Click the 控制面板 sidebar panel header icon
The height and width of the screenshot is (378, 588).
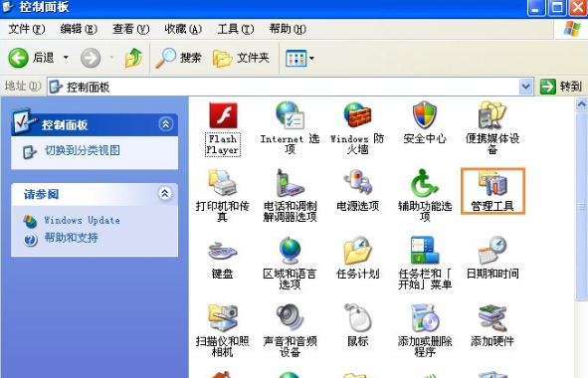25,121
